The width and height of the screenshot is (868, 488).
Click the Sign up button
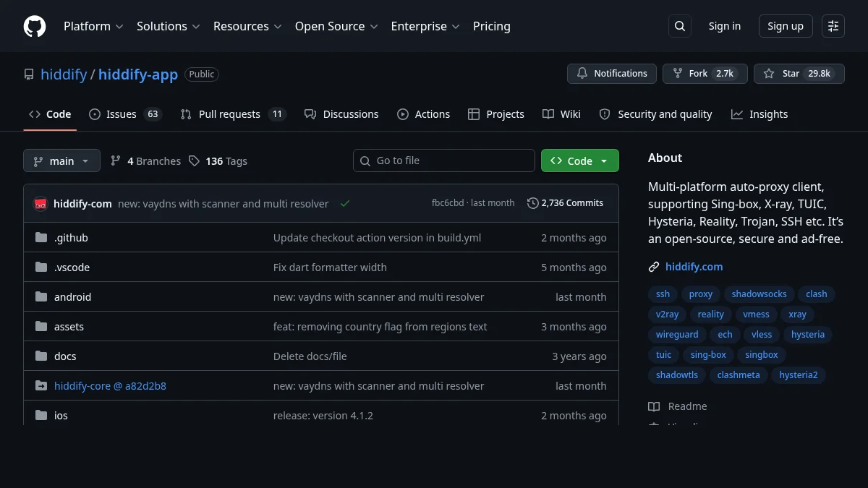tap(786, 26)
